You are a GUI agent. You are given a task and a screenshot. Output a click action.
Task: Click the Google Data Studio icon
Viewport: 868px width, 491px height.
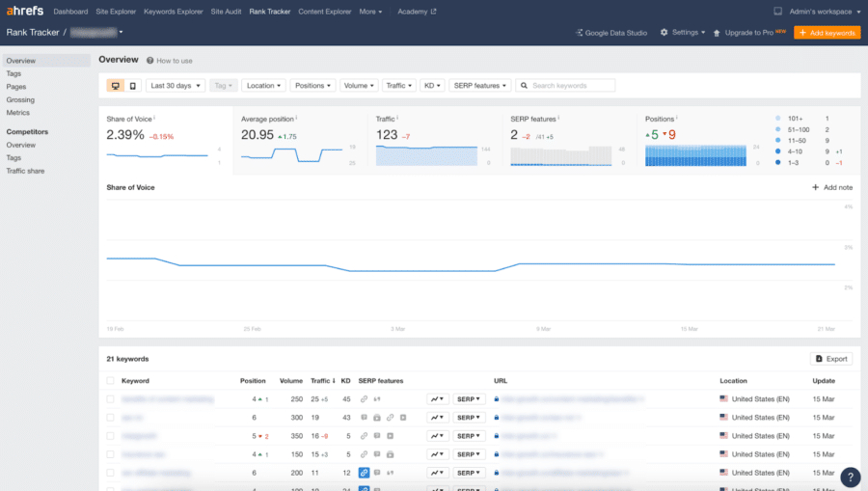[579, 33]
